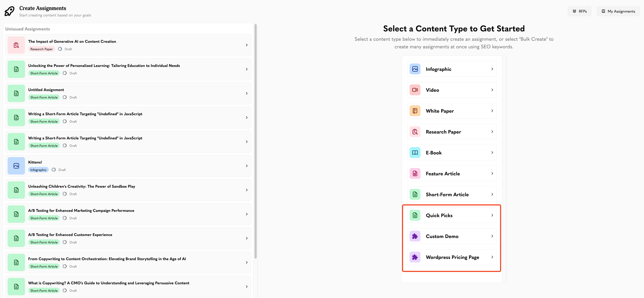Click the Kittens! infographic thumbnail icon
This screenshot has height=298, width=644.
point(16,166)
